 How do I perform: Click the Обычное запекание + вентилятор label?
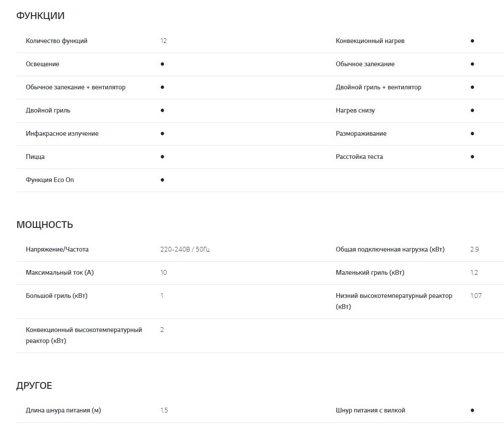coord(75,87)
